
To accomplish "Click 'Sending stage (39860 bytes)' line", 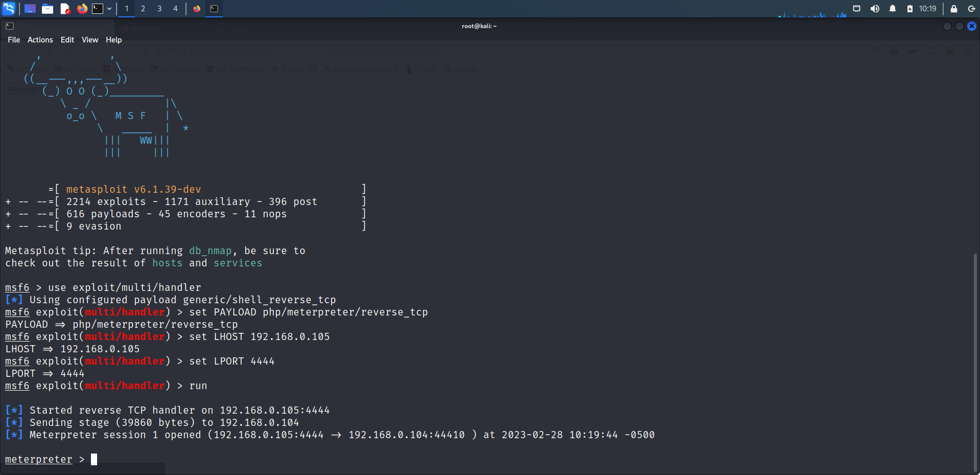I will (152, 422).
